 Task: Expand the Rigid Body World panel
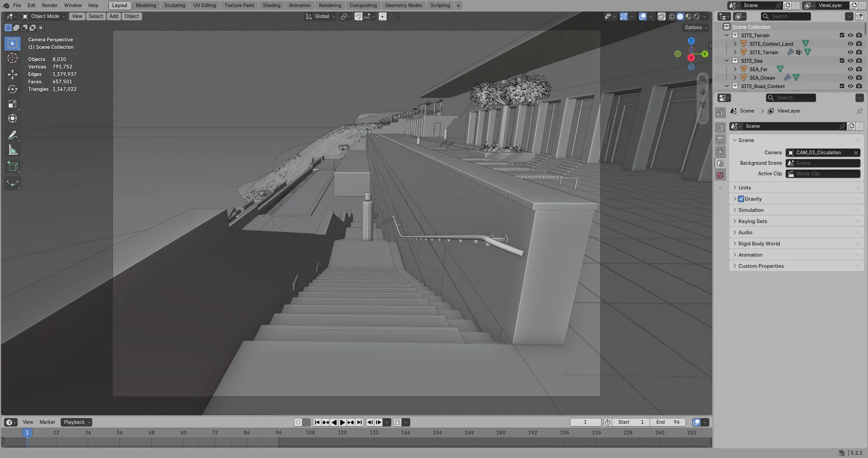click(x=796, y=244)
